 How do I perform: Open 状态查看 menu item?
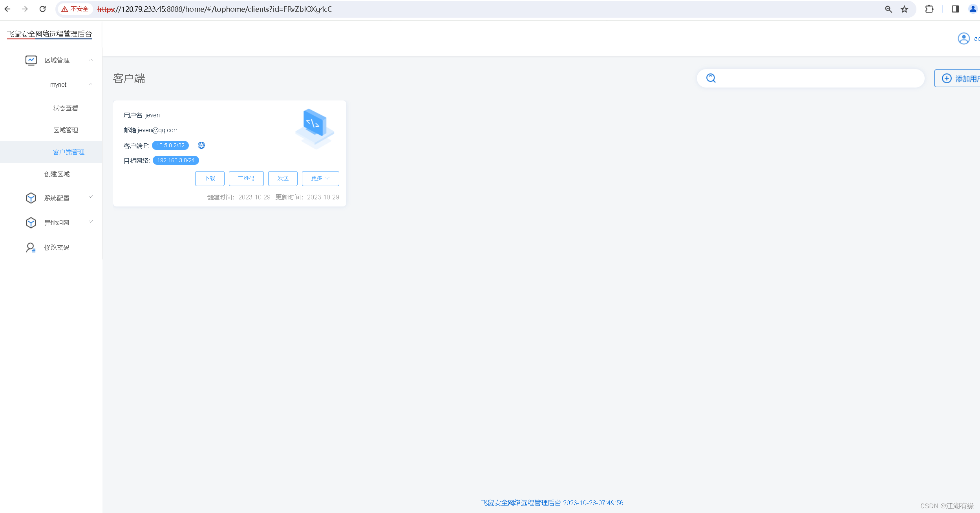coord(66,108)
